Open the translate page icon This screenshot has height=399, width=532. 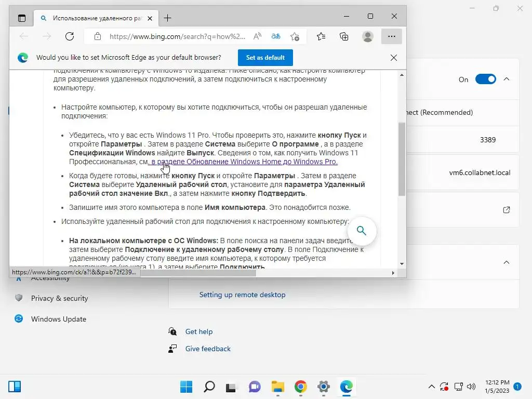pyautogui.click(x=276, y=36)
